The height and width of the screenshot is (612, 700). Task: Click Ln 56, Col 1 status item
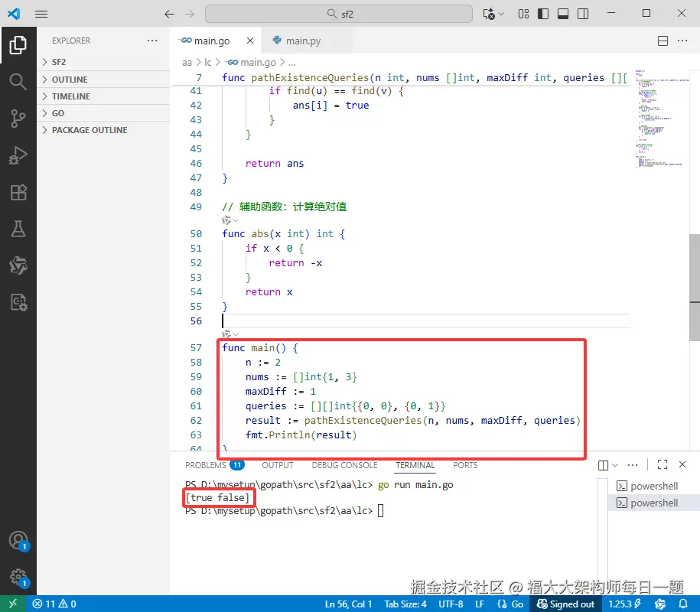(348, 604)
